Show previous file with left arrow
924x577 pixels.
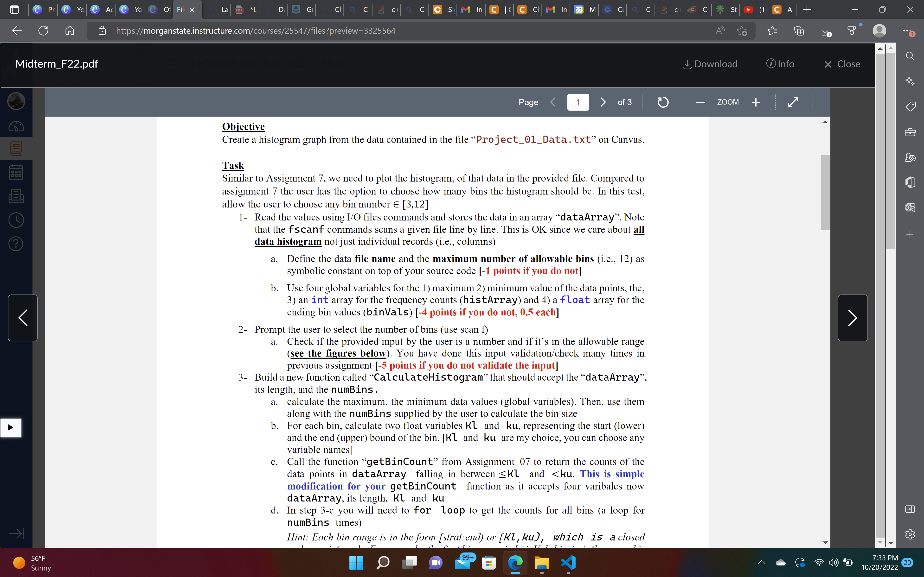click(x=23, y=318)
